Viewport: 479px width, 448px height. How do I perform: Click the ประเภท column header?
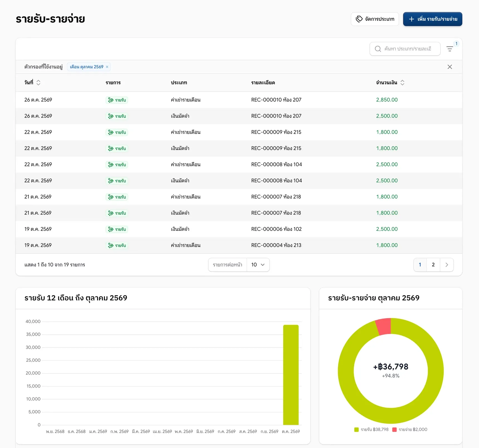179,82
